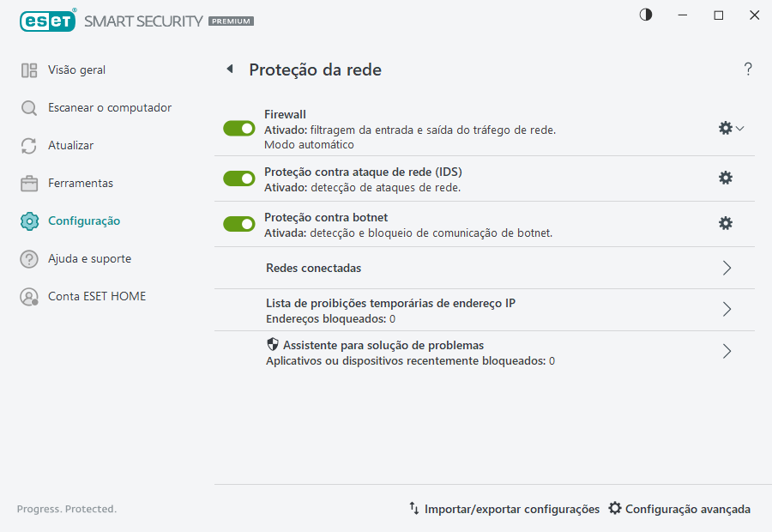Click the IDS protection gear icon
This screenshot has width=772, height=532.
coord(726,178)
